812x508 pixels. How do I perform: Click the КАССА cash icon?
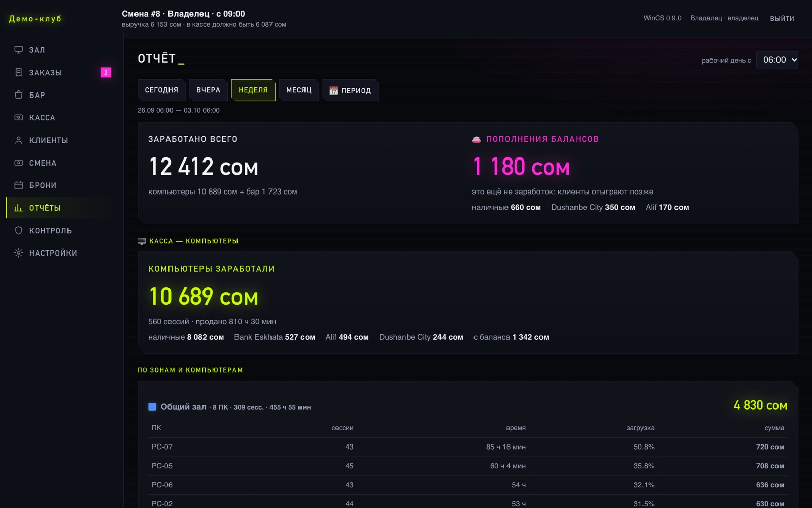tap(19, 117)
